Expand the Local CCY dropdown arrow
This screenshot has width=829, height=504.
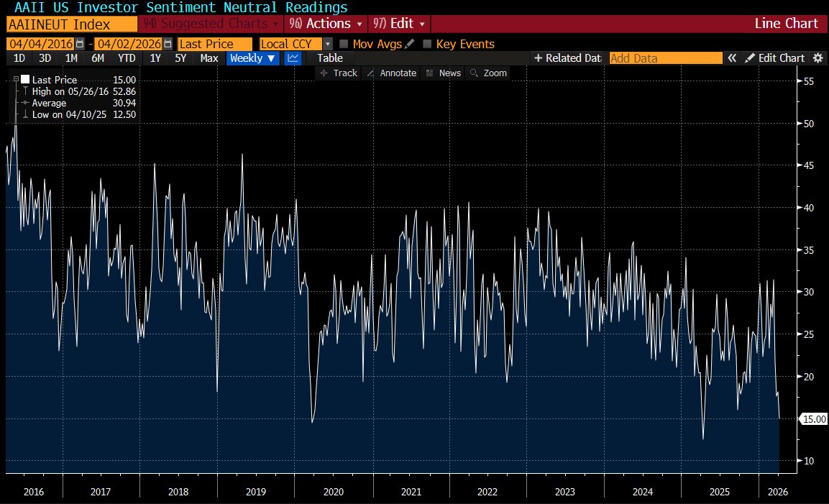[x=328, y=44]
